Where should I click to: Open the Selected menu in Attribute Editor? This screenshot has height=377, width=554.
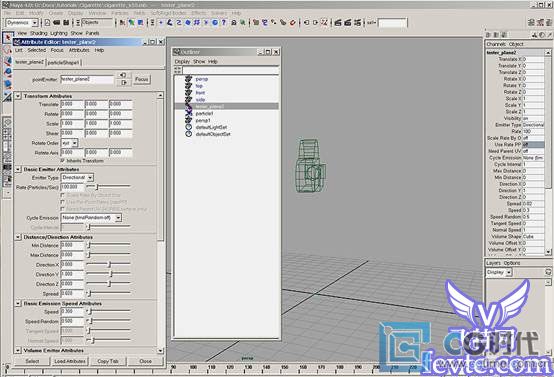(37, 50)
